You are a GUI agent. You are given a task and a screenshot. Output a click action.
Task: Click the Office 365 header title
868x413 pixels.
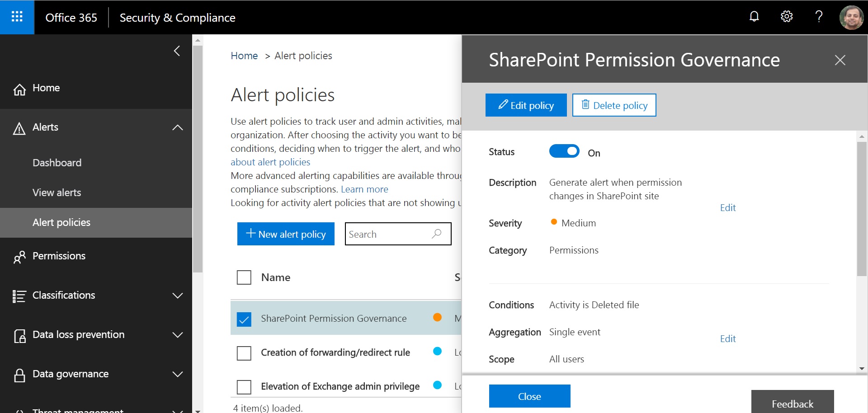(71, 18)
